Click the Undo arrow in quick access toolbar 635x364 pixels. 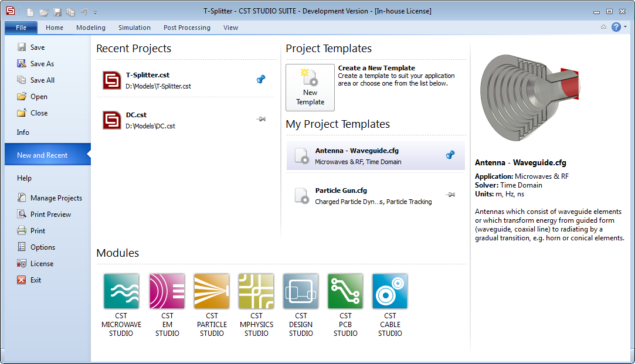(x=84, y=12)
